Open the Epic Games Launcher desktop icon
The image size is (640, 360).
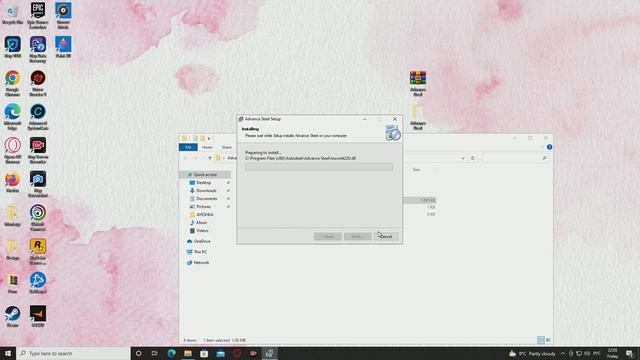38,15
